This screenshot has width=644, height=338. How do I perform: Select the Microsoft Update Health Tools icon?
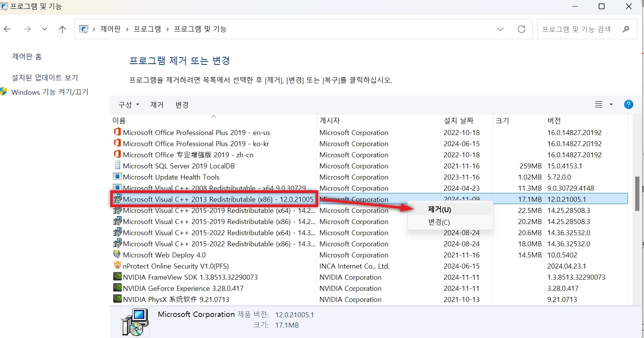[117, 176]
